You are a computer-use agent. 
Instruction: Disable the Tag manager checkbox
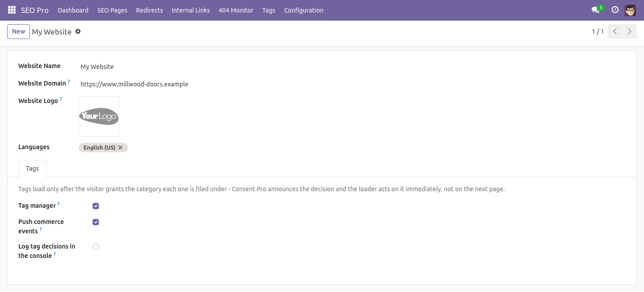coord(96,206)
